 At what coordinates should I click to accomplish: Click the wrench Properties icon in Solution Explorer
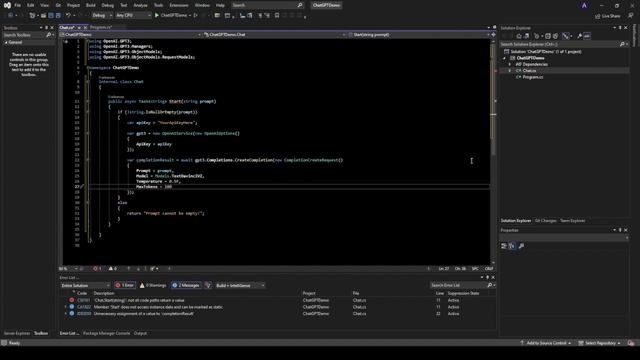579,36
